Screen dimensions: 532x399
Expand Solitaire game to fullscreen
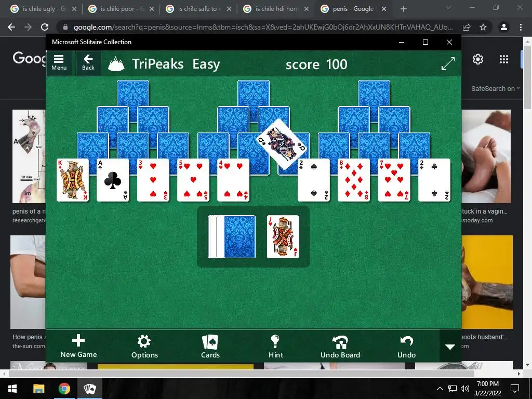(x=448, y=64)
